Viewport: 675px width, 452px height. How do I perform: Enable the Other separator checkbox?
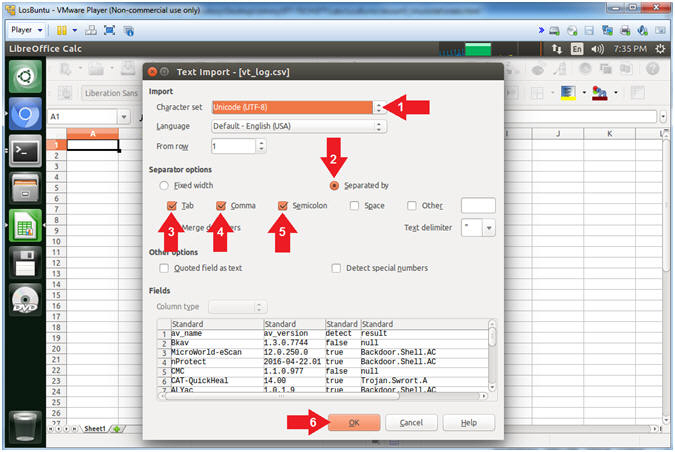[x=412, y=206]
